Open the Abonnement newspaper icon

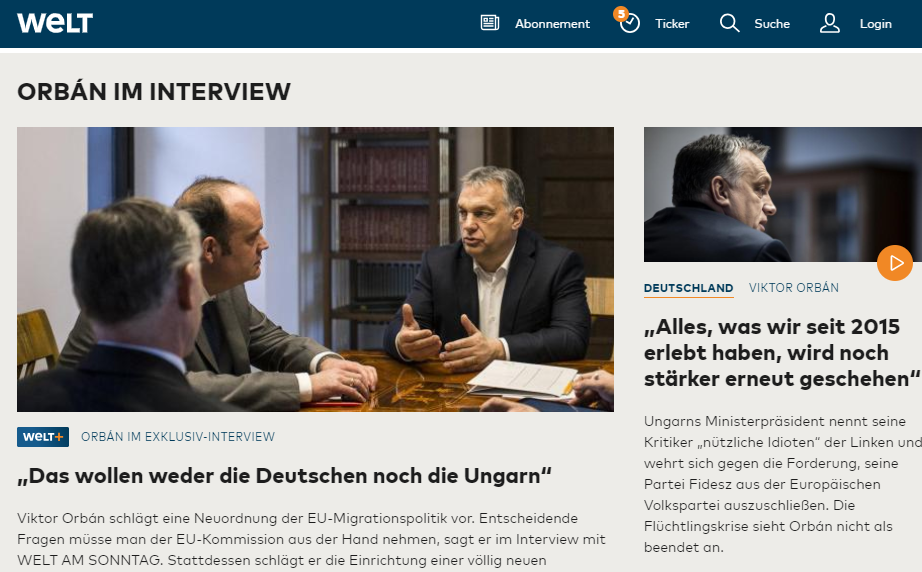click(490, 23)
